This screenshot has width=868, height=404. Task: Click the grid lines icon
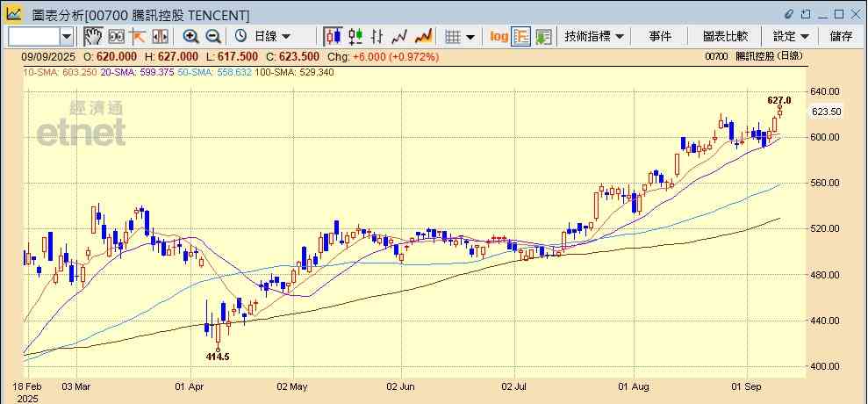tap(454, 37)
